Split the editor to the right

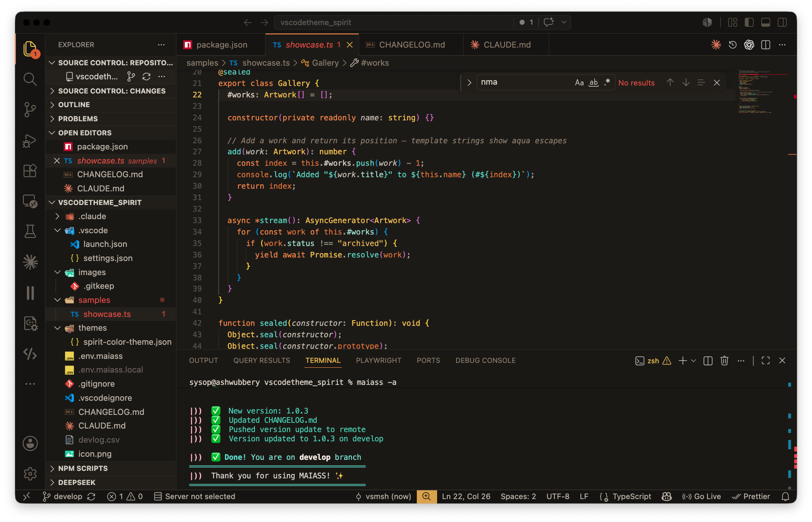click(766, 45)
